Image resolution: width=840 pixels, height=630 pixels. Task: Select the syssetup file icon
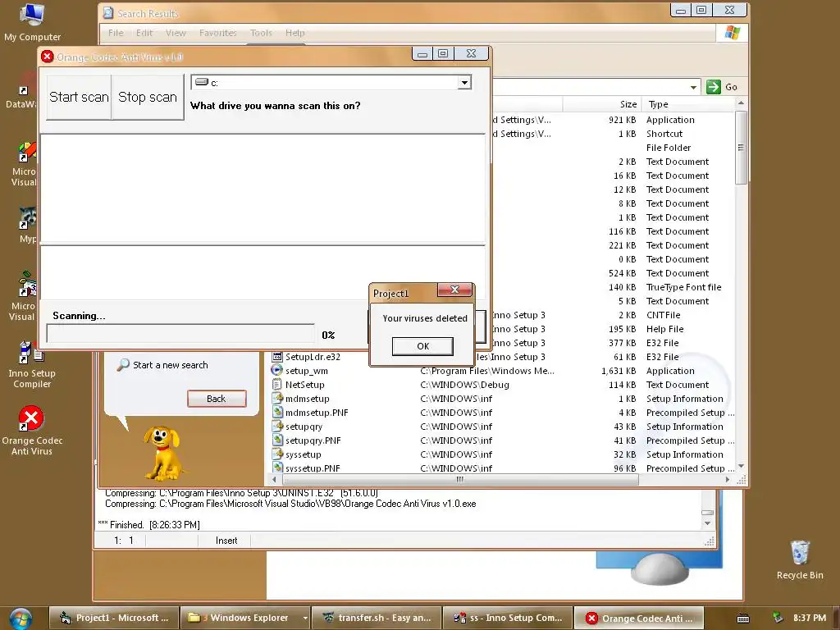tap(277, 454)
